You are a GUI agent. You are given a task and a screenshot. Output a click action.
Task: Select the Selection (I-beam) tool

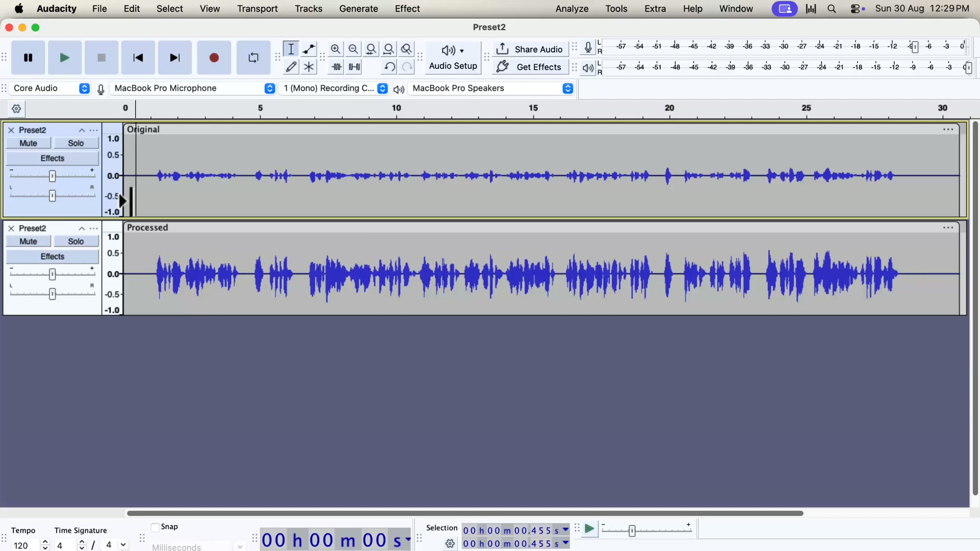(x=291, y=49)
